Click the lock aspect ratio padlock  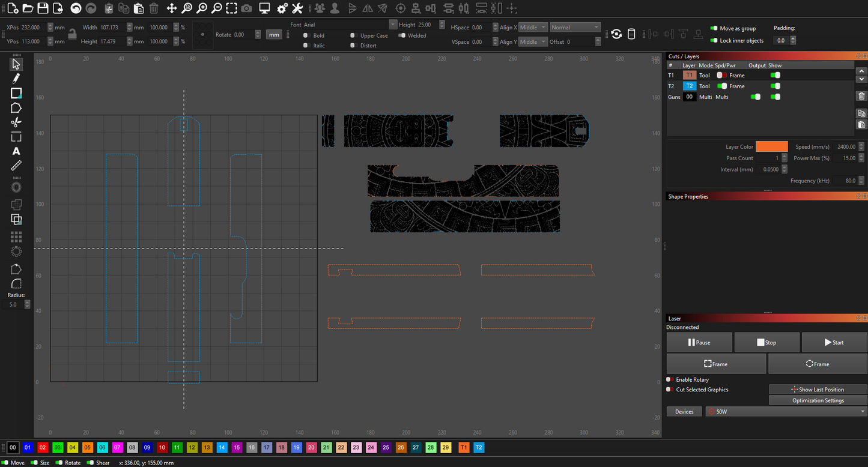(x=71, y=34)
